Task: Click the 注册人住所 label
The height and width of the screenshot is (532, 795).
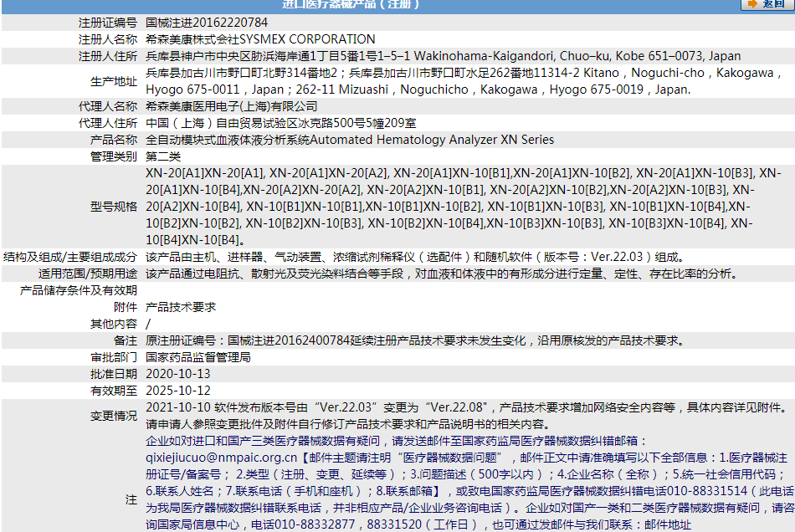Action: (x=107, y=56)
